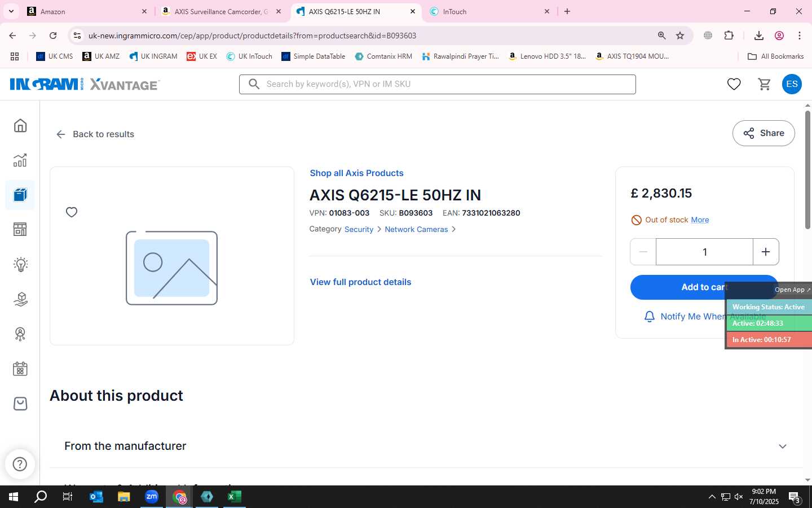
Task: Switch to the Amazon tab
Action: pos(87,11)
